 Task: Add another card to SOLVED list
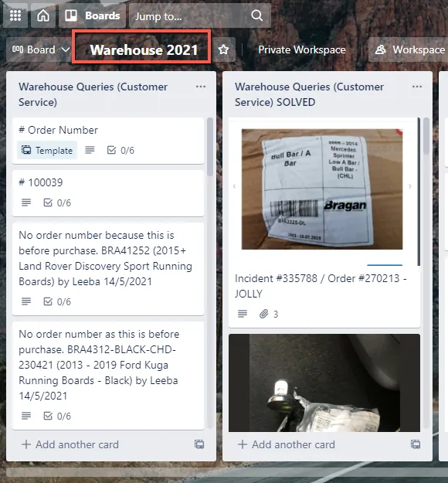pyautogui.click(x=287, y=444)
